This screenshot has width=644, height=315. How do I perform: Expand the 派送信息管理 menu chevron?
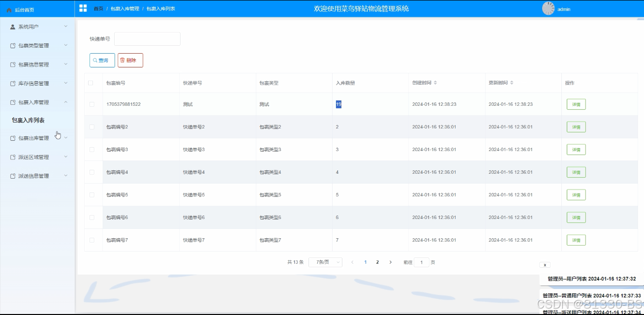[x=65, y=176]
